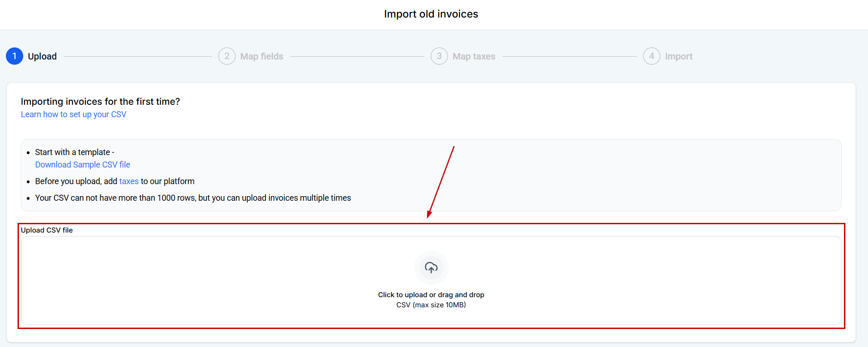Click the step 1 circle
Image resolution: width=868 pixels, height=347 pixels.
(14, 56)
